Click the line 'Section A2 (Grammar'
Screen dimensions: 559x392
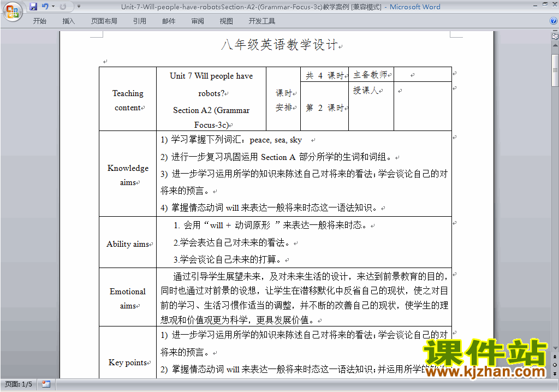[211, 110]
